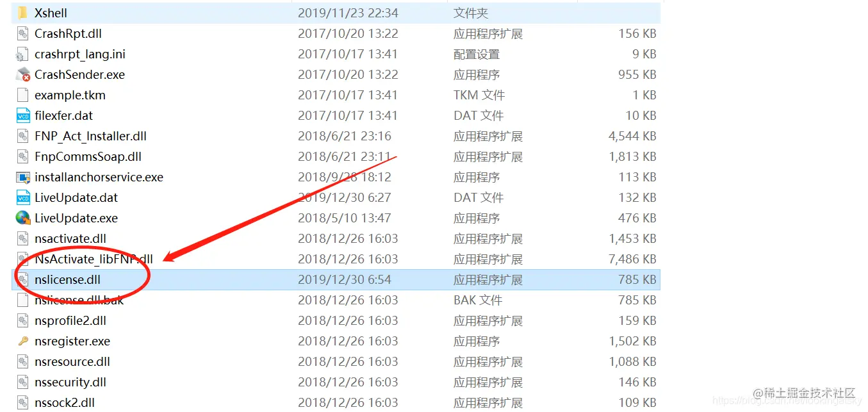The image size is (868, 412).
Task: Click the nsactivate.dll gear icon
Action: 22,238
